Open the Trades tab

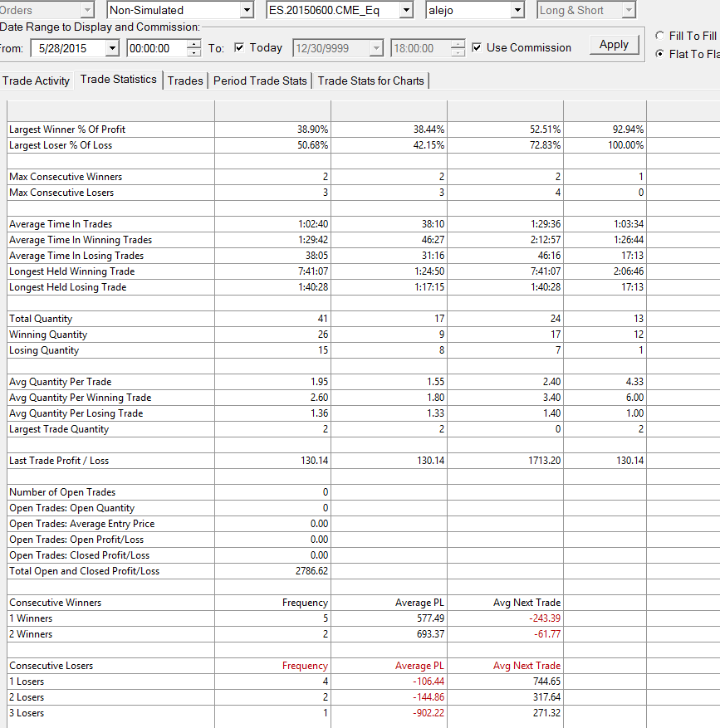[x=185, y=81]
